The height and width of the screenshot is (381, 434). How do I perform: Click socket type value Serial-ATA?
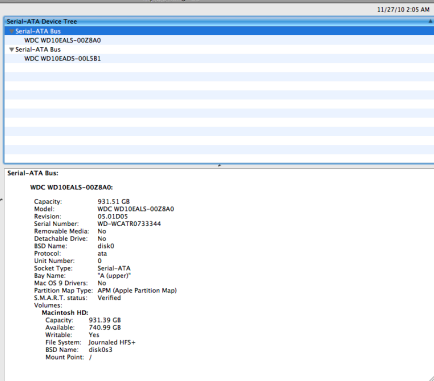click(x=114, y=268)
